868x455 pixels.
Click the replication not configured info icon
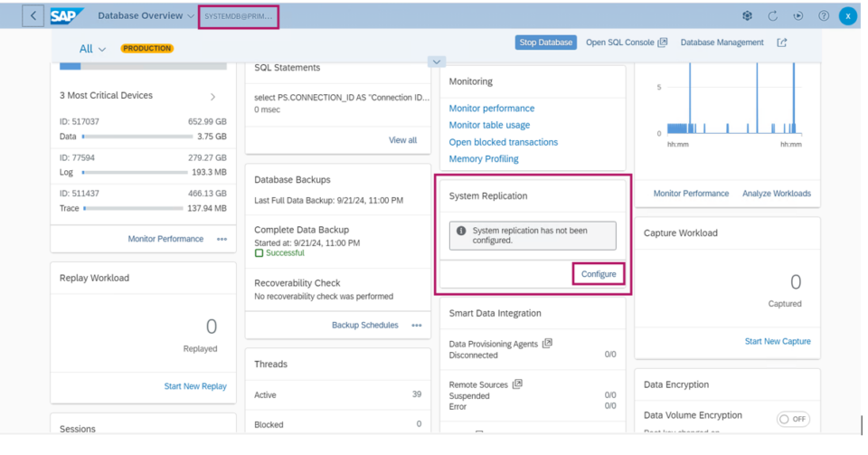(461, 231)
